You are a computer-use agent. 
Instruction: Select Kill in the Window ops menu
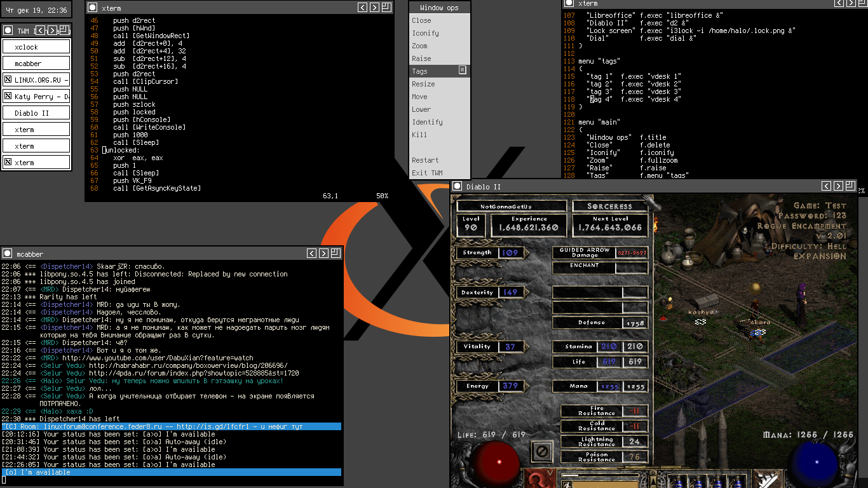point(440,135)
